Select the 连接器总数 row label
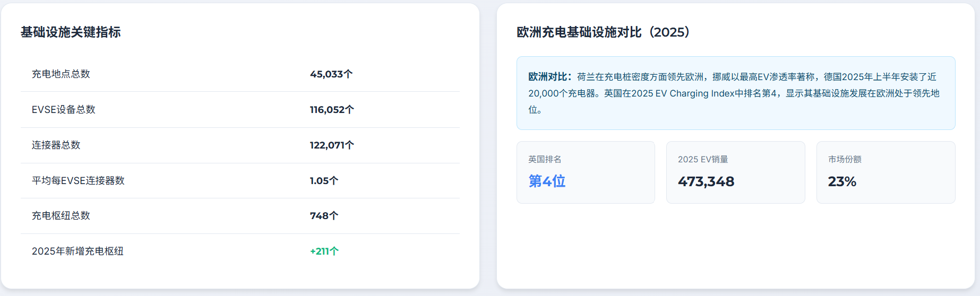 coord(56,145)
